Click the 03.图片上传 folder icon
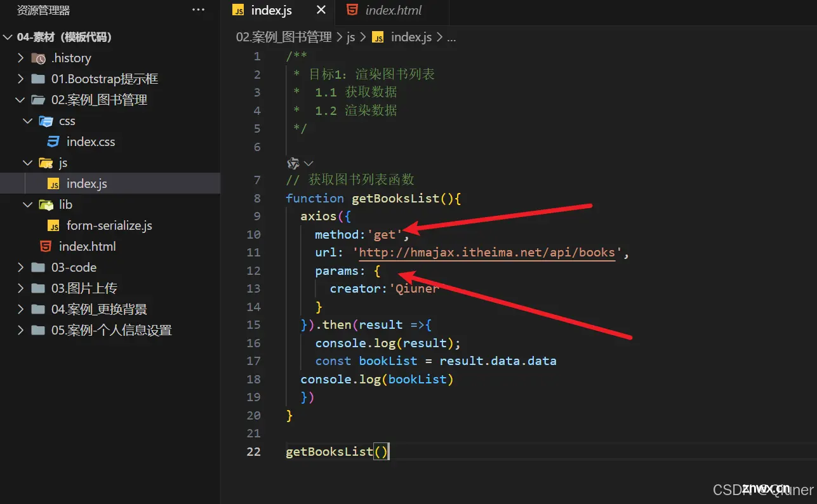817x504 pixels. tap(39, 288)
